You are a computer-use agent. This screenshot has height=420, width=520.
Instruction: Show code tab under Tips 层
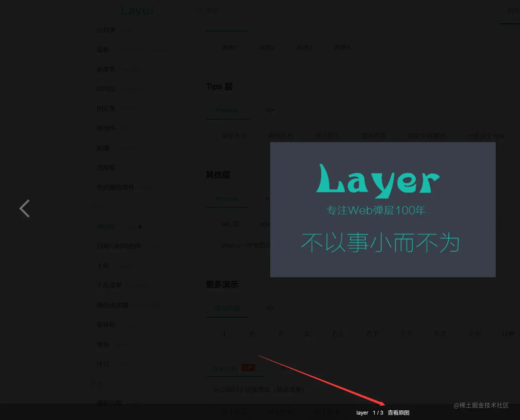pos(270,110)
